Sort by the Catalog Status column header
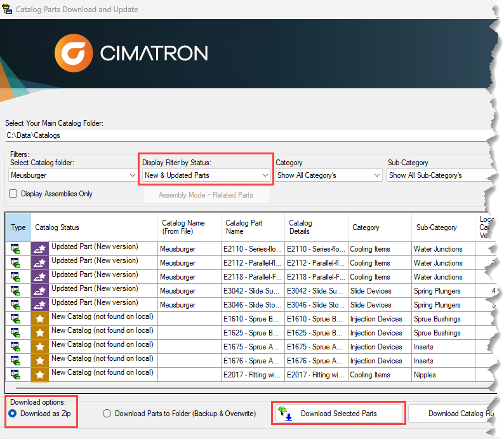504x439 pixels. pyautogui.click(x=57, y=227)
